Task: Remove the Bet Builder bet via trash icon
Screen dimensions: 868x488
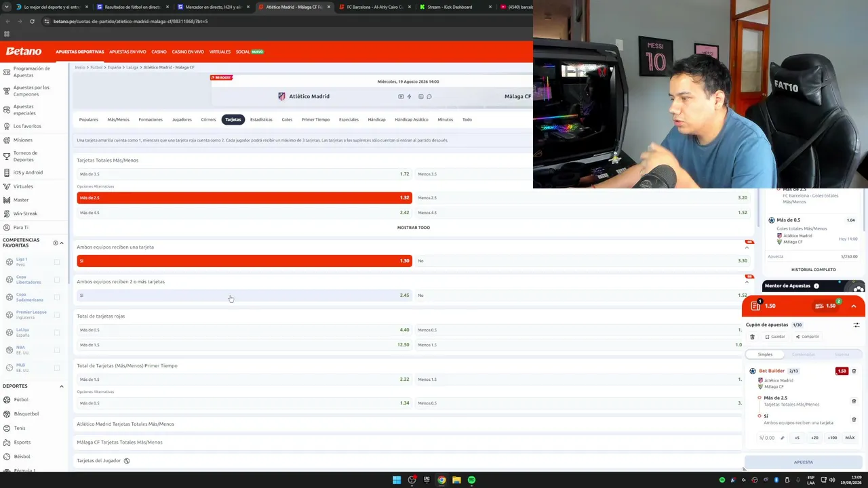Action: tap(854, 371)
